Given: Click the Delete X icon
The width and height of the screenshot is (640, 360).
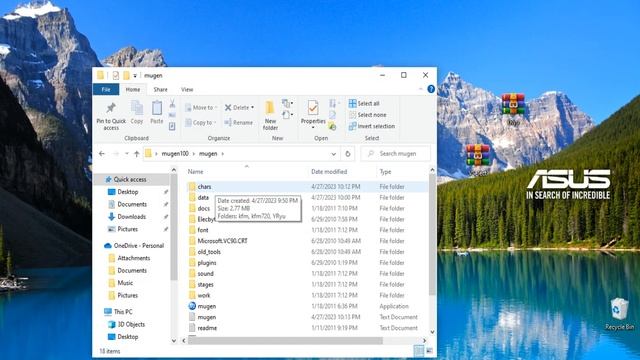Looking at the screenshot, I should [228, 107].
